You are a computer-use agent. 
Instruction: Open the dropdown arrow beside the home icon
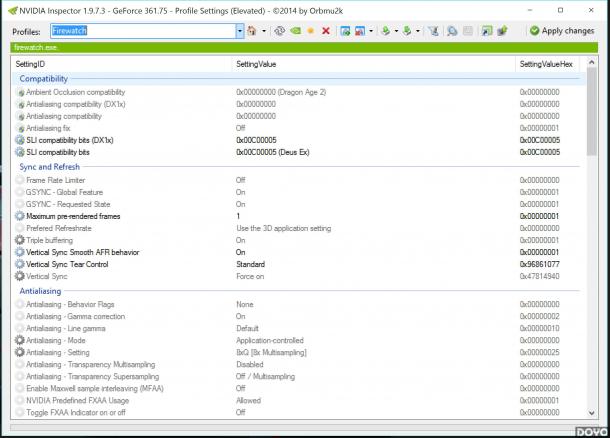tap(264, 31)
